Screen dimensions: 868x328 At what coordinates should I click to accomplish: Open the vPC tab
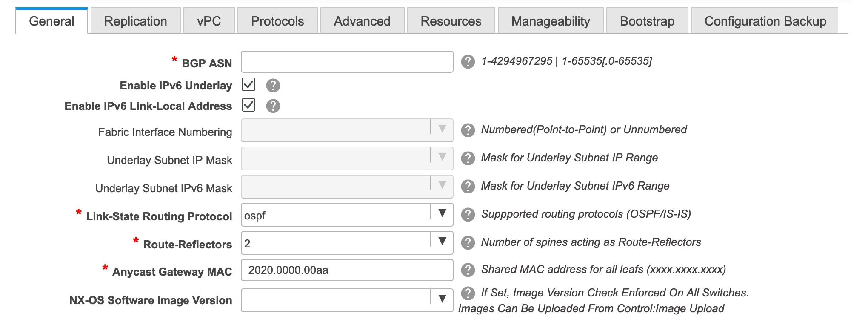click(x=209, y=21)
